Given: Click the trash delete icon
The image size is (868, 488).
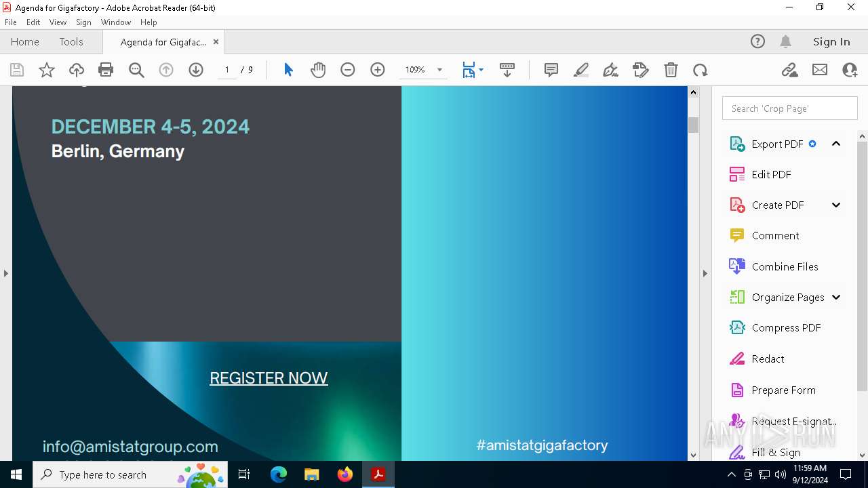Looking at the screenshot, I should (671, 70).
